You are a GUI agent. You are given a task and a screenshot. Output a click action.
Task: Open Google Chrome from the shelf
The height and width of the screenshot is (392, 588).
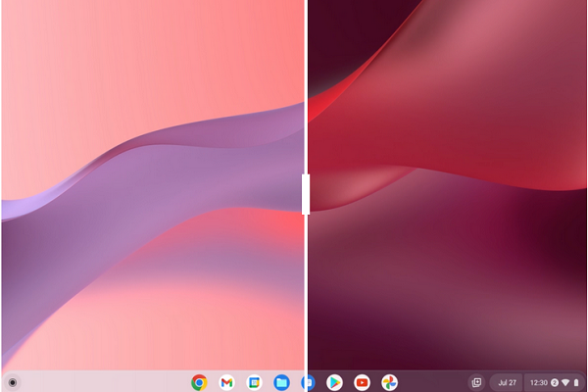click(x=199, y=382)
